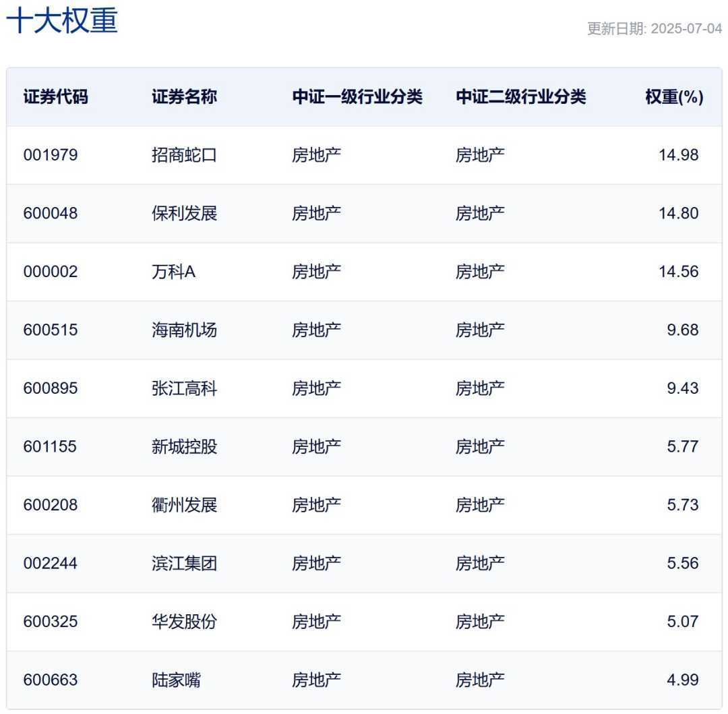Select the 华发股份 row name
728x714 pixels.
point(185,622)
